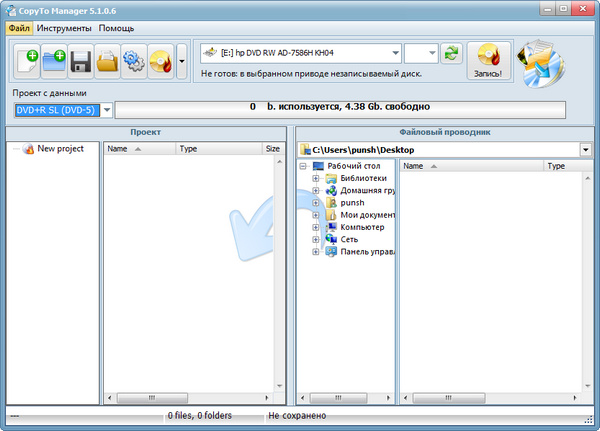Open the Помощь menu
600x431 pixels.
[117, 28]
